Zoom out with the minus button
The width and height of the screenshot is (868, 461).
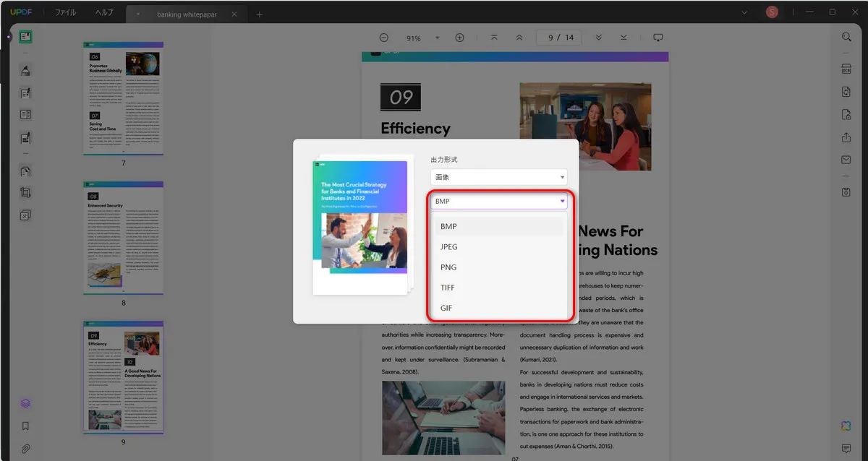(x=384, y=38)
